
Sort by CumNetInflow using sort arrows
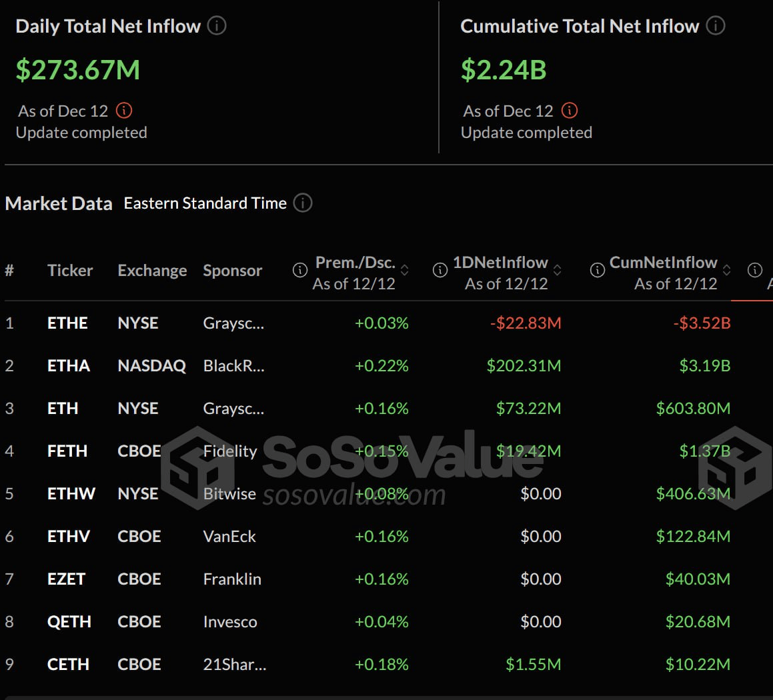click(x=726, y=270)
